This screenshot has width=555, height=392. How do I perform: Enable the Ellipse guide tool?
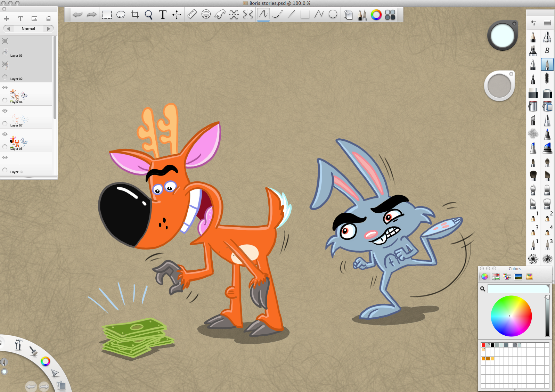point(206,14)
